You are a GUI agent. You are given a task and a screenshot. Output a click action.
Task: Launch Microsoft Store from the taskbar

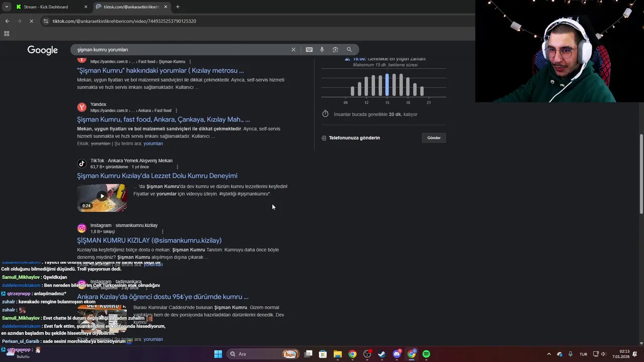[x=323, y=354]
